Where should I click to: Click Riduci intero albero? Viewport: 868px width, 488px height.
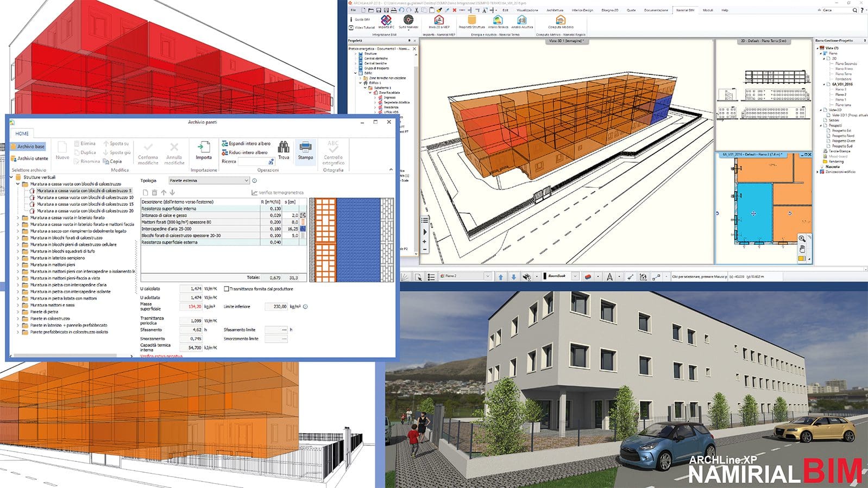tap(244, 153)
